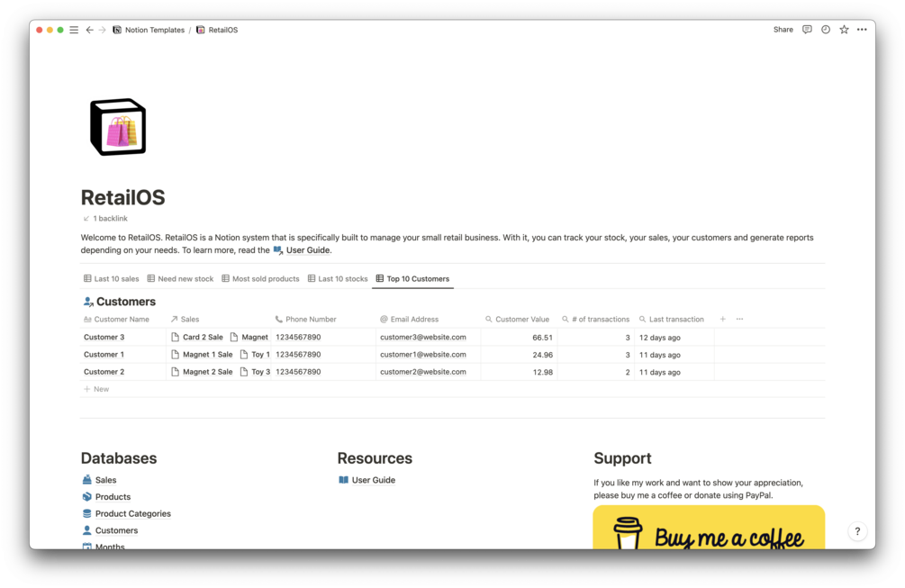Open the Sales database link
The height and width of the screenshot is (588, 905).
coord(100,480)
